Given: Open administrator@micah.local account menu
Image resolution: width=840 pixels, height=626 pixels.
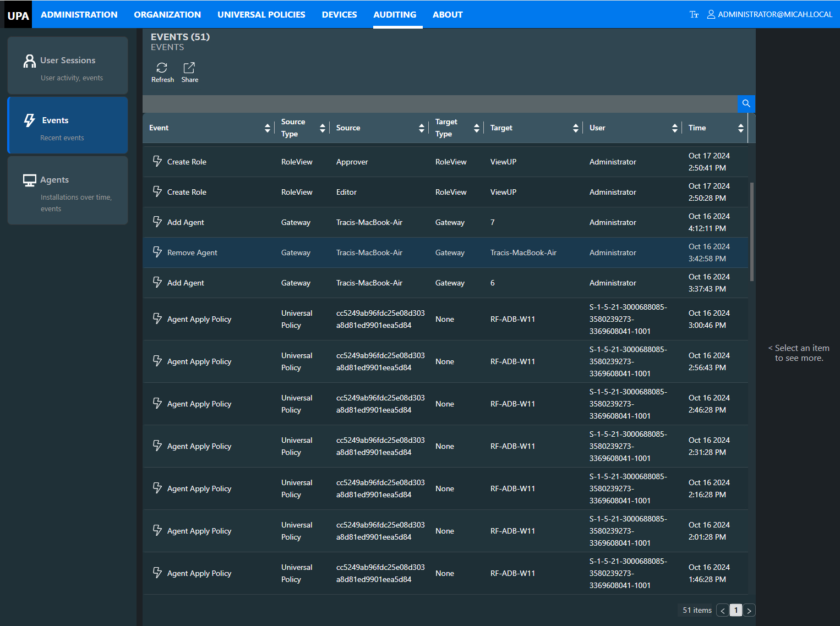Looking at the screenshot, I should 770,15.
